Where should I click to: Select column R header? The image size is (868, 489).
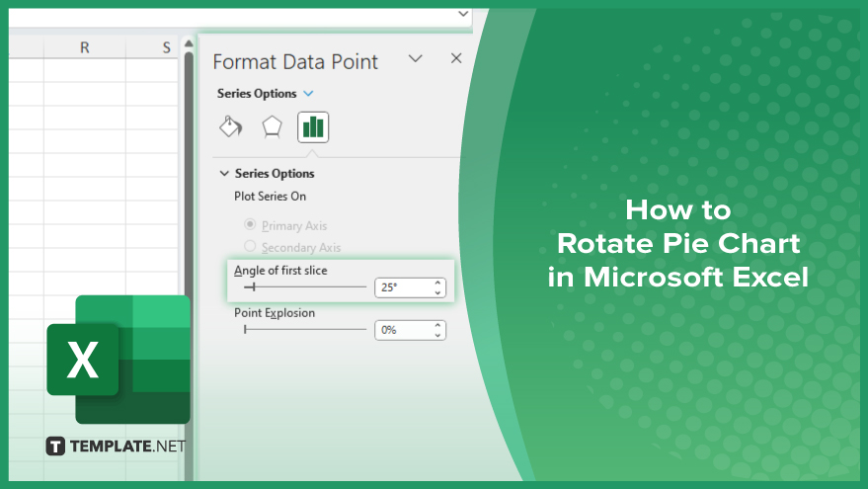tap(85, 47)
